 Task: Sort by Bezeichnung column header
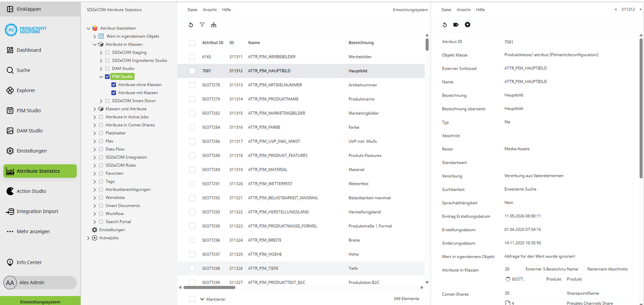(x=361, y=43)
